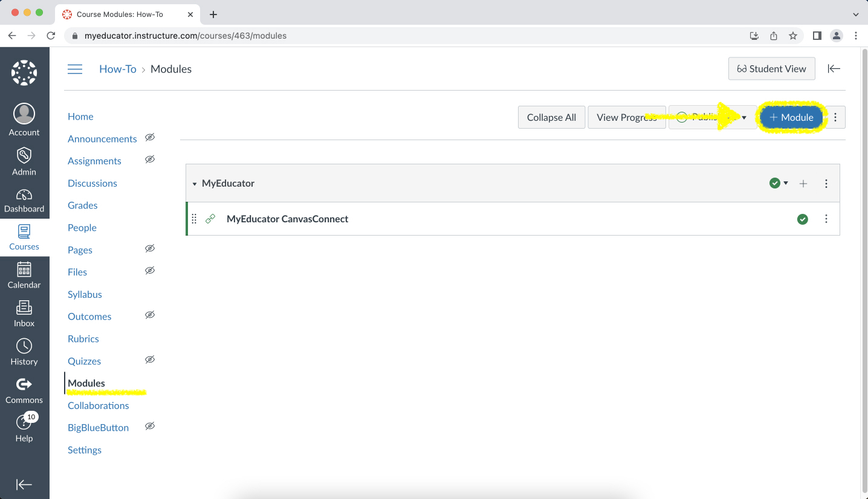Click the Collapse All button
Viewport: 868px width, 499px height.
click(x=552, y=117)
